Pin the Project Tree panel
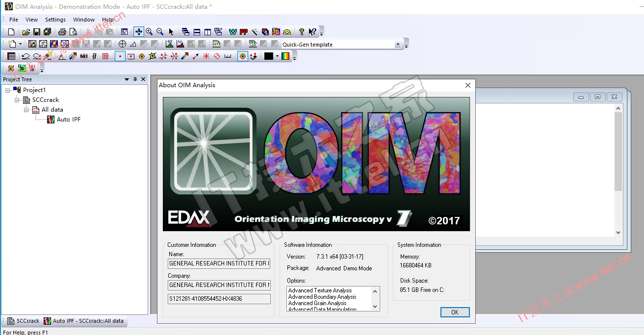Screen dimensions: 644x335 tap(135, 79)
